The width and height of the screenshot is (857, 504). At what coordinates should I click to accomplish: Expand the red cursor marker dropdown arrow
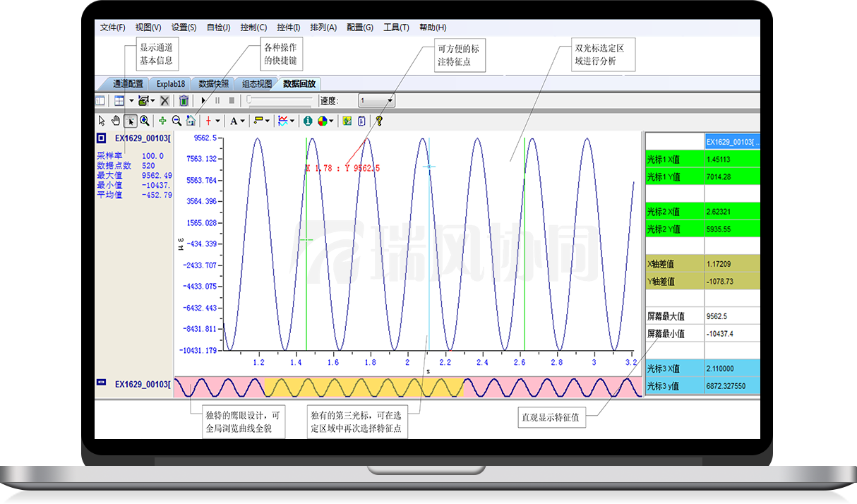217,121
